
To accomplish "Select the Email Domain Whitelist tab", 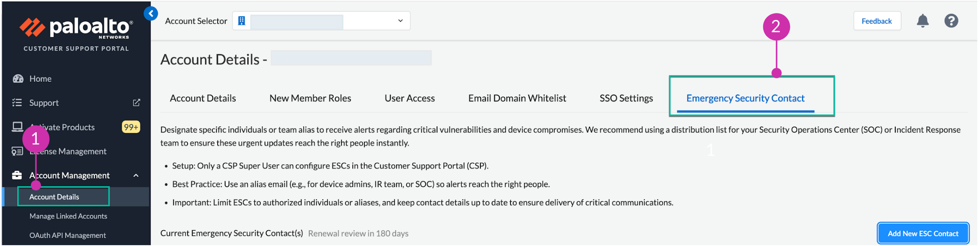I will (518, 98).
